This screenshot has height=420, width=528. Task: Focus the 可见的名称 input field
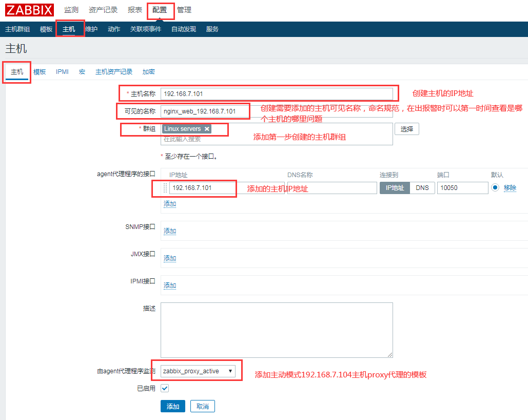(277, 111)
